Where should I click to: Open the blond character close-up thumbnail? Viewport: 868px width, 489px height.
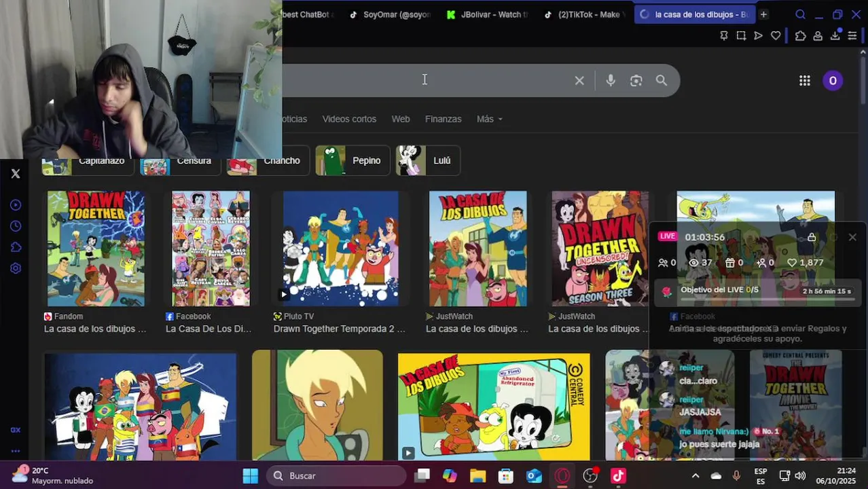point(317,405)
